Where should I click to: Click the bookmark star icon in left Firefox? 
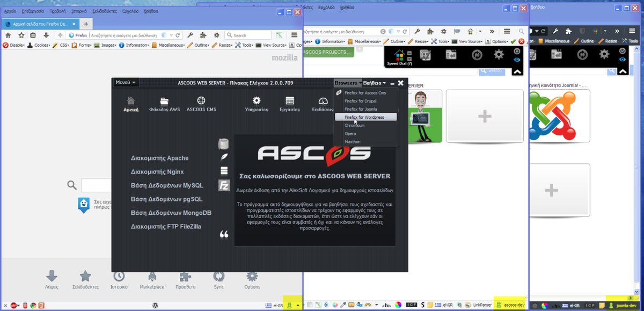tap(21, 35)
